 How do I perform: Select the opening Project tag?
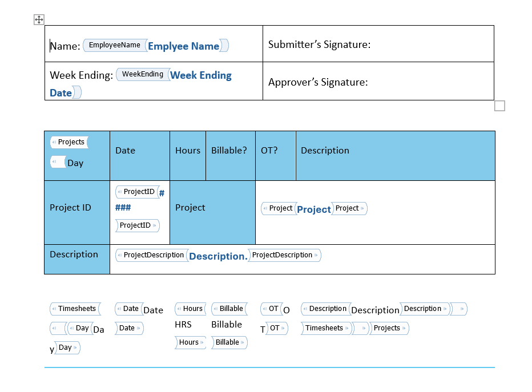[279, 208]
